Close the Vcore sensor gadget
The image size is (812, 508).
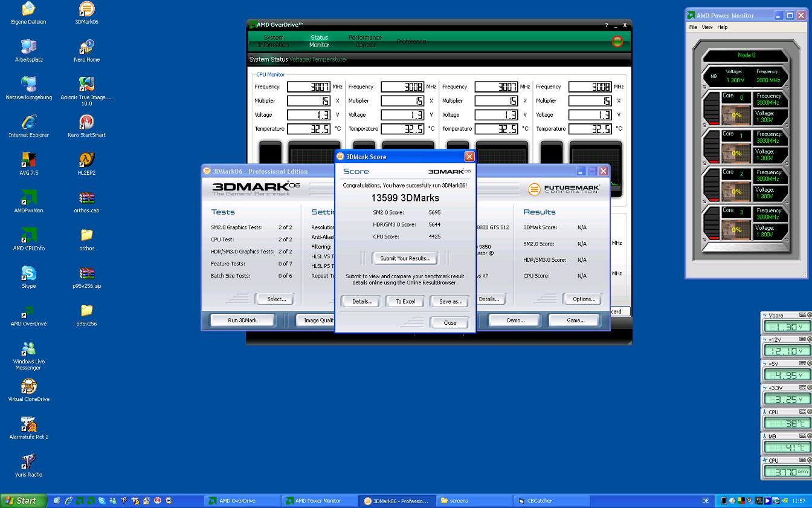810,315
